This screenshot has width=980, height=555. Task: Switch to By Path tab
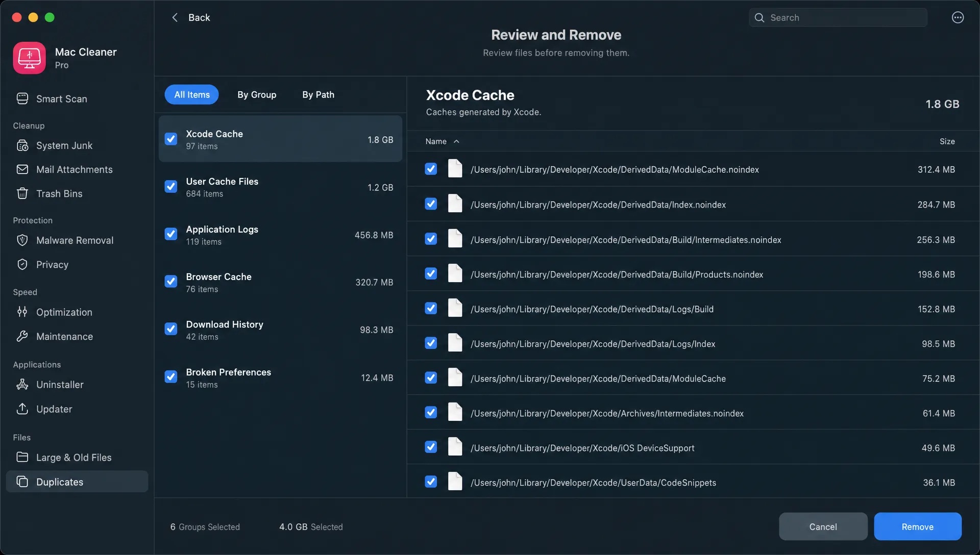(318, 94)
